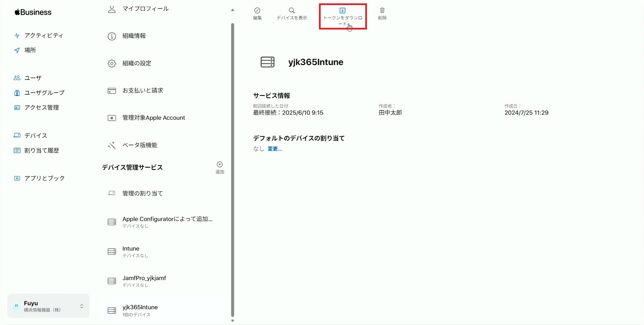Viewport: 644px width, 325px height.
Task: Click 1個のデバイス subtitle text
Action: tap(137, 315)
